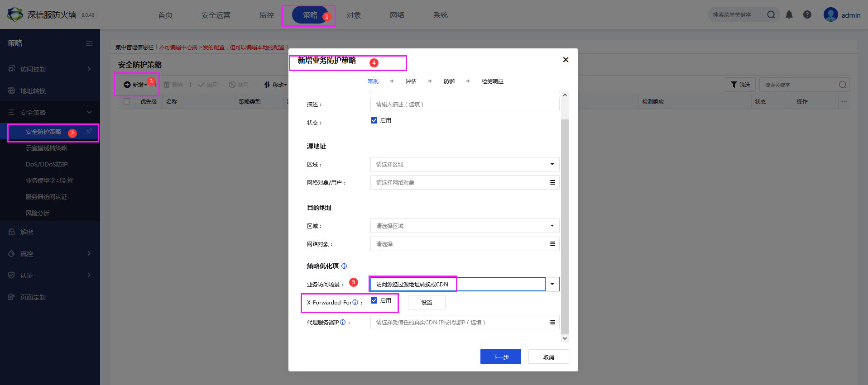Click the 描述 input field
Image resolution: width=868 pixels, height=385 pixels.
pyautogui.click(x=464, y=104)
